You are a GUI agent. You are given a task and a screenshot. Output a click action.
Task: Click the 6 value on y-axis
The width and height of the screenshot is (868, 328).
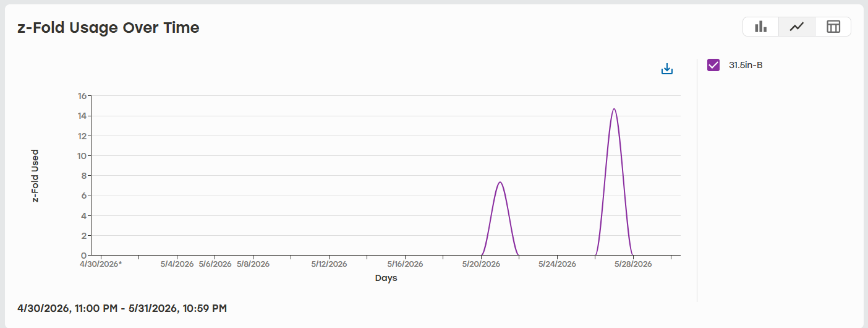pyautogui.click(x=84, y=196)
